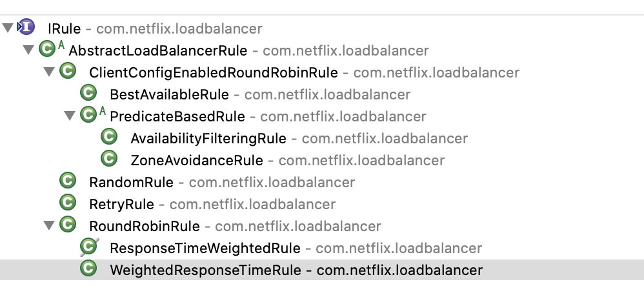This screenshot has width=644, height=306.
Task: Click the RetryRule class icon
Action: pyautogui.click(x=67, y=203)
